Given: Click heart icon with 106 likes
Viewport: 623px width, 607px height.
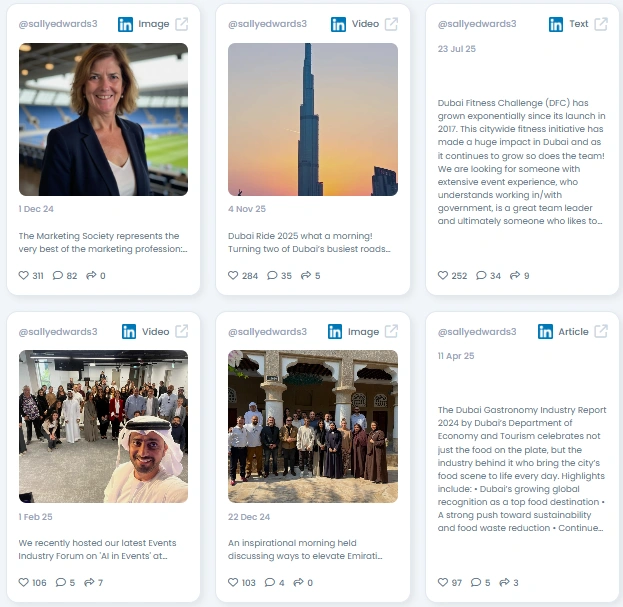Looking at the screenshot, I should click(x=23, y=582).
